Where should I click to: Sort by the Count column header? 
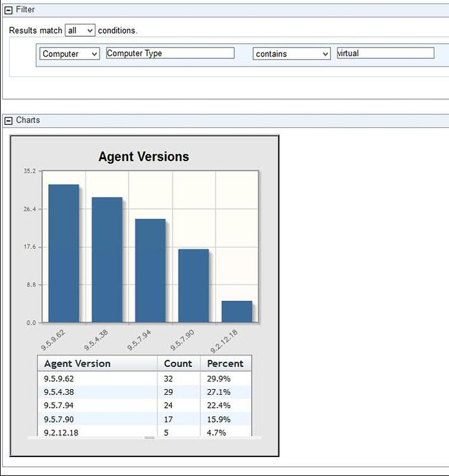(179, 364)
